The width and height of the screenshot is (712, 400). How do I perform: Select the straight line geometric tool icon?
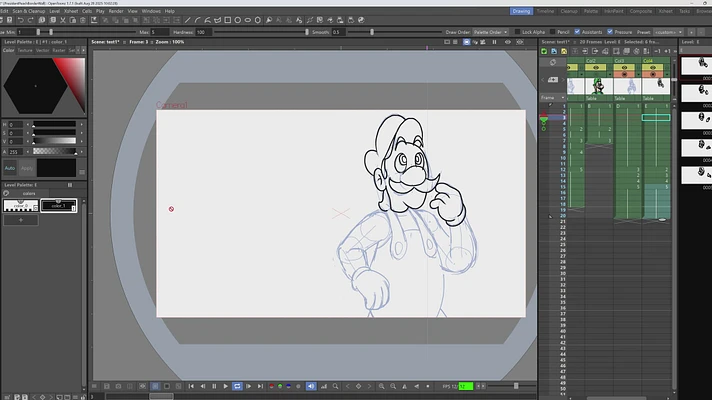[x=188, y=20]
